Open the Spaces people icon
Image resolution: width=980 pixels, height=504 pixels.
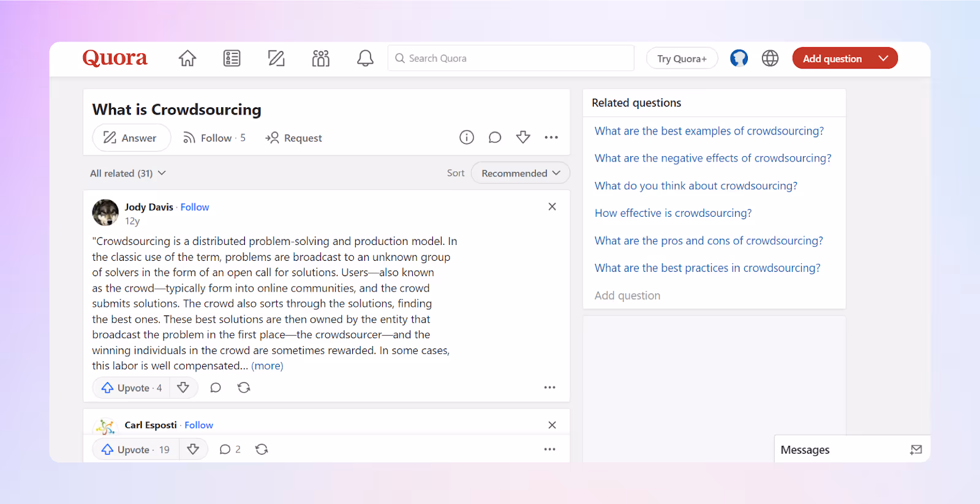click(x=321, y=58)
